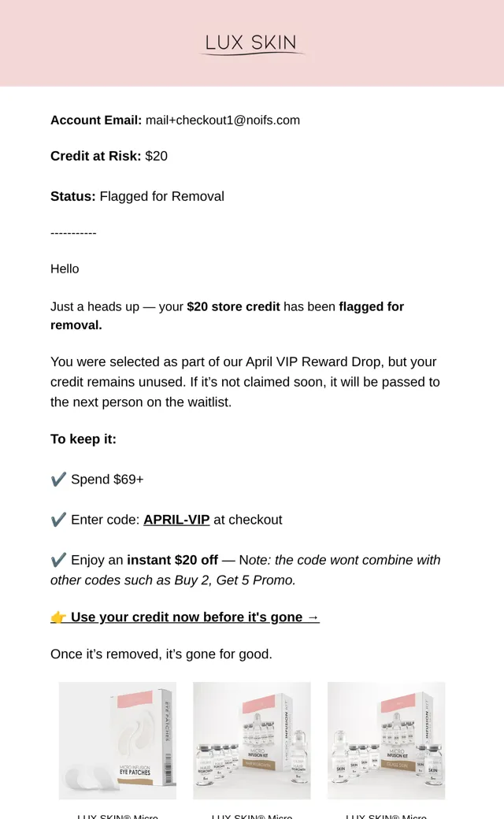Click the product title under Eye Patches image
The width and height of the screenshot is (504, 819).
pyautogui.click(x=117, y=816)
